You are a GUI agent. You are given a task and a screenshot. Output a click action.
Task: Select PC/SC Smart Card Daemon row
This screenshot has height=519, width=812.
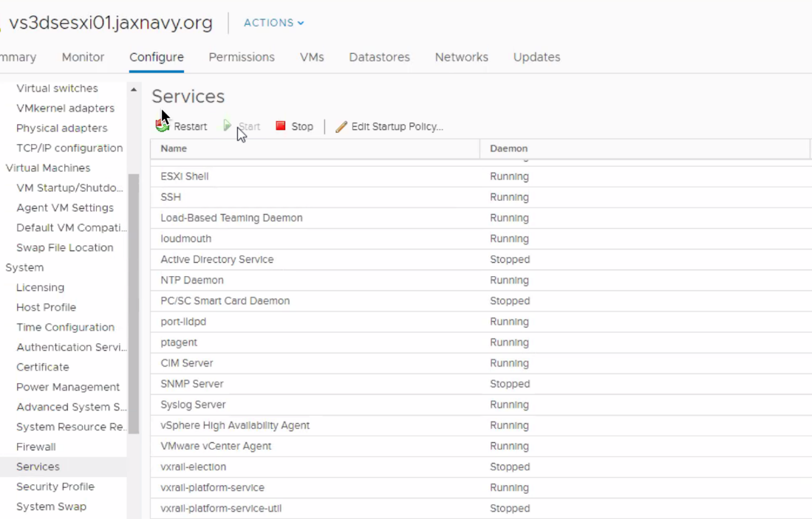tap(481, 300)
